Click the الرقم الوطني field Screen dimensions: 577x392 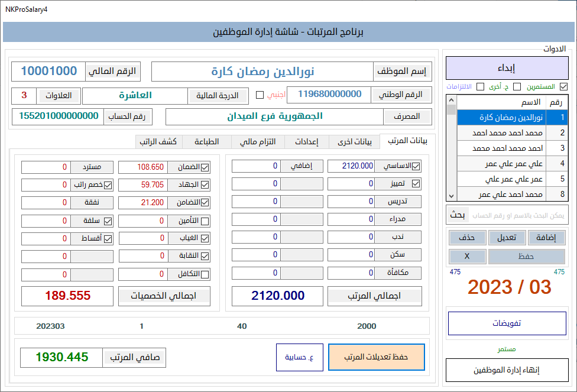[x=329, y=94]
